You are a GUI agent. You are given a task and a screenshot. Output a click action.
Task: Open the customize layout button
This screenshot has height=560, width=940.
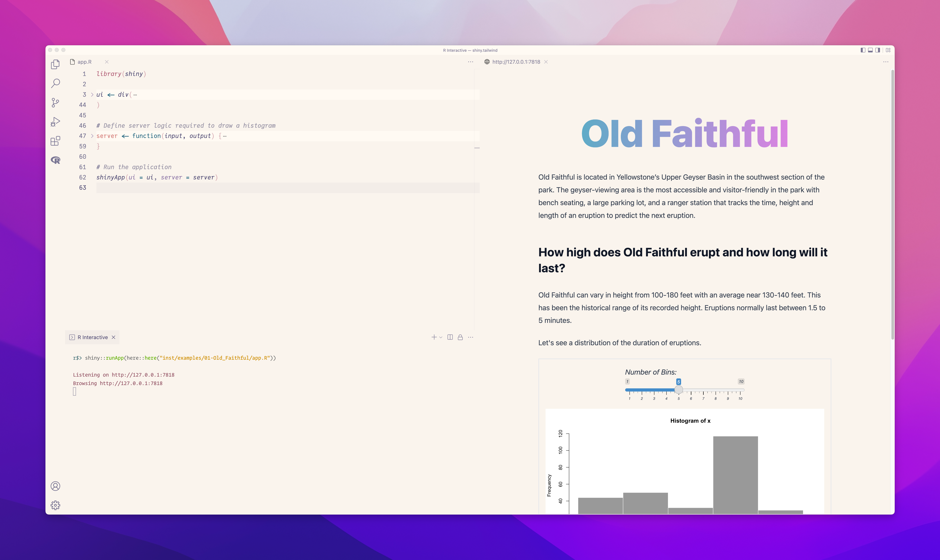[888, 50]
